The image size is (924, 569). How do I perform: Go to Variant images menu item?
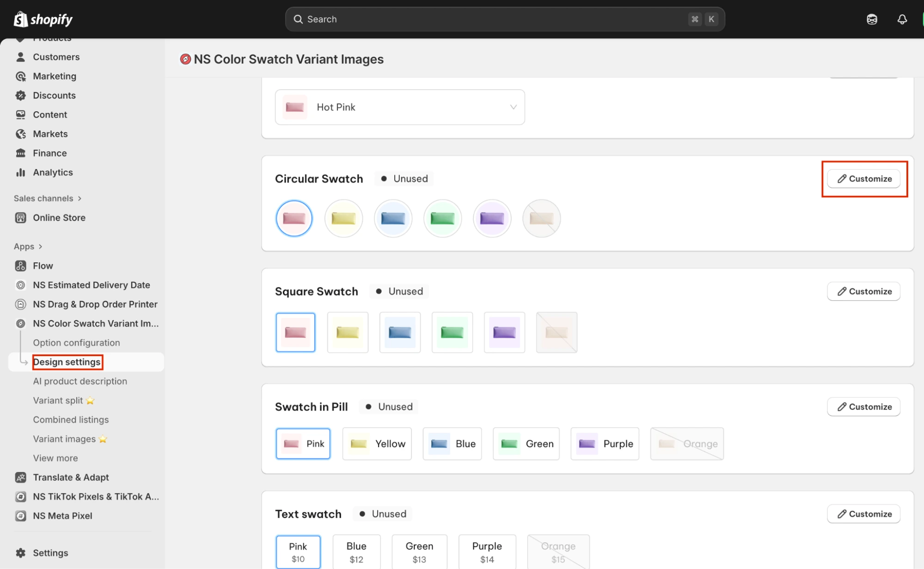pos(64,439)
